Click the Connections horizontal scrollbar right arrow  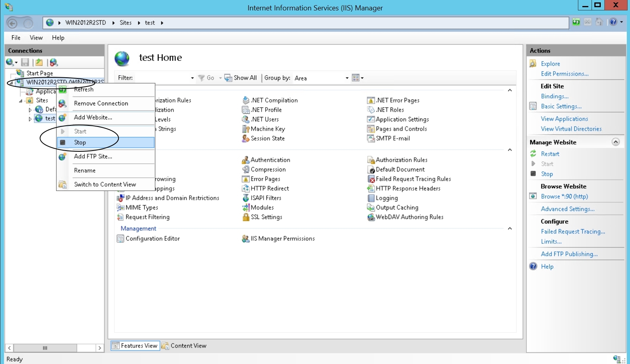point(100,348)
